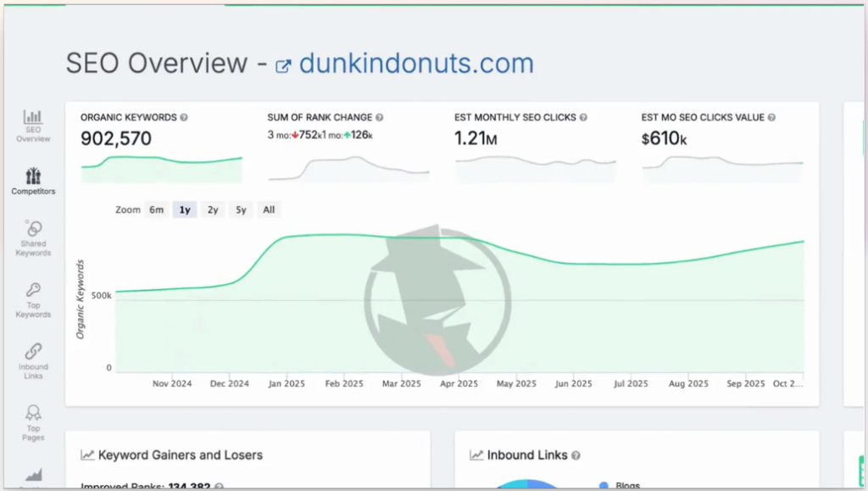Show help for Est Mo SEO Clicks Value

[x=771, y=117]
